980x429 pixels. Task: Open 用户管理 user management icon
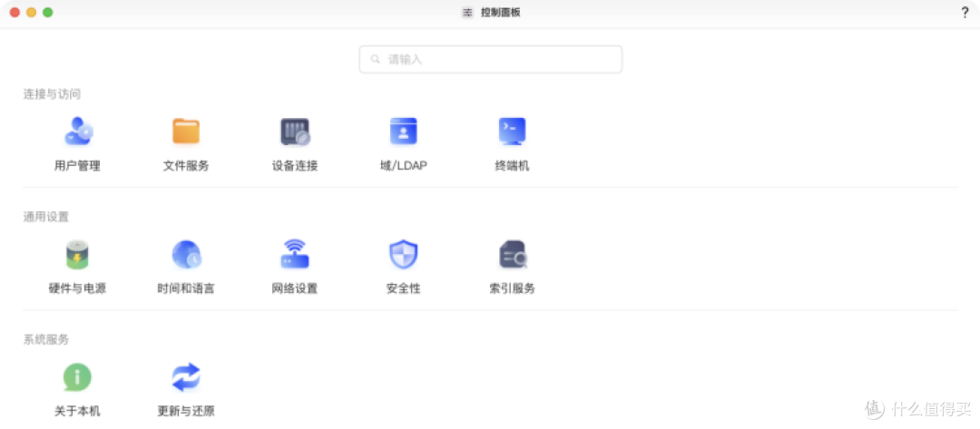[x=77, y=132]
